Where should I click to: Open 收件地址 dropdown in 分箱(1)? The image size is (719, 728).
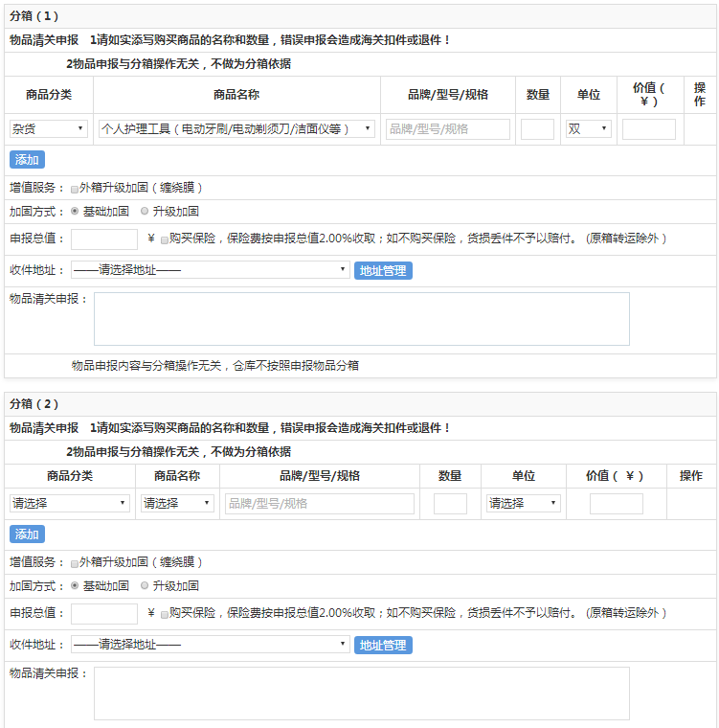click(210, 270)
